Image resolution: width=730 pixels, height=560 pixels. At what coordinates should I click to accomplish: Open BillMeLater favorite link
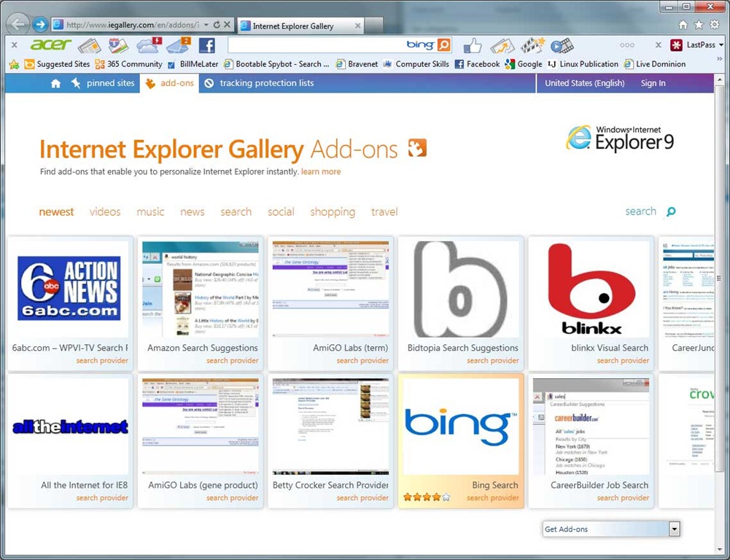pos(193,64)
